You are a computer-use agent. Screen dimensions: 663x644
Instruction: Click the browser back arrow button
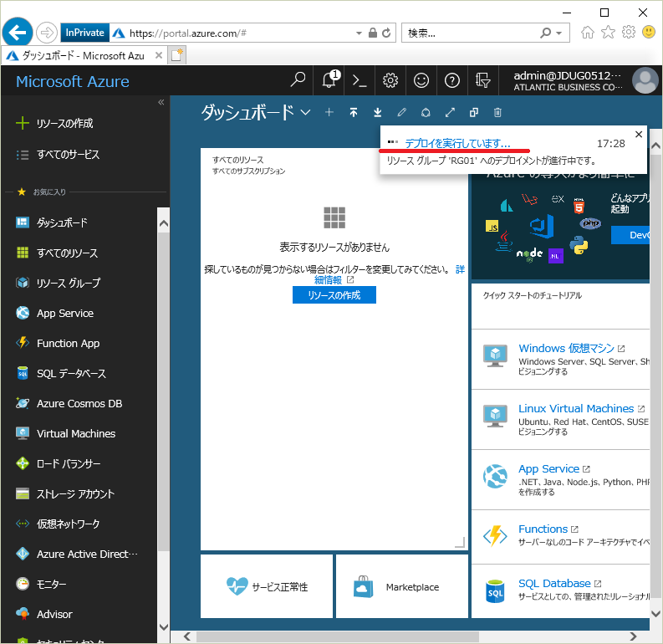pos(18,32)
